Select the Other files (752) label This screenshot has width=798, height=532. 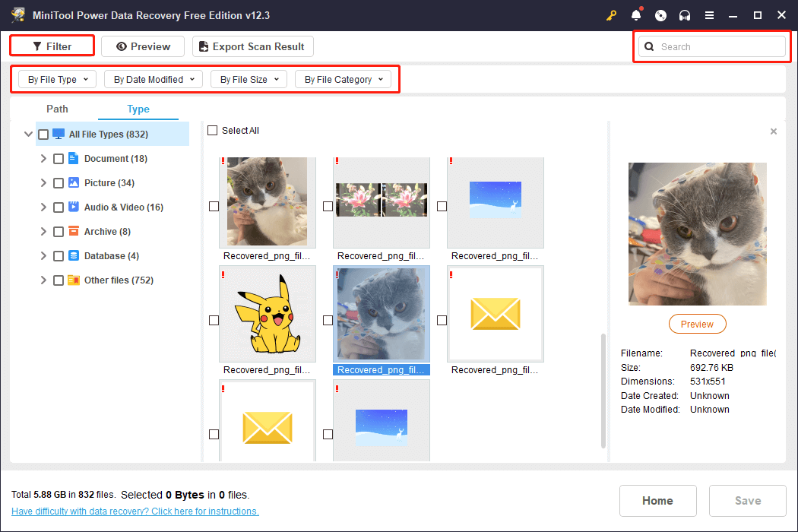[x=119, y=280]
